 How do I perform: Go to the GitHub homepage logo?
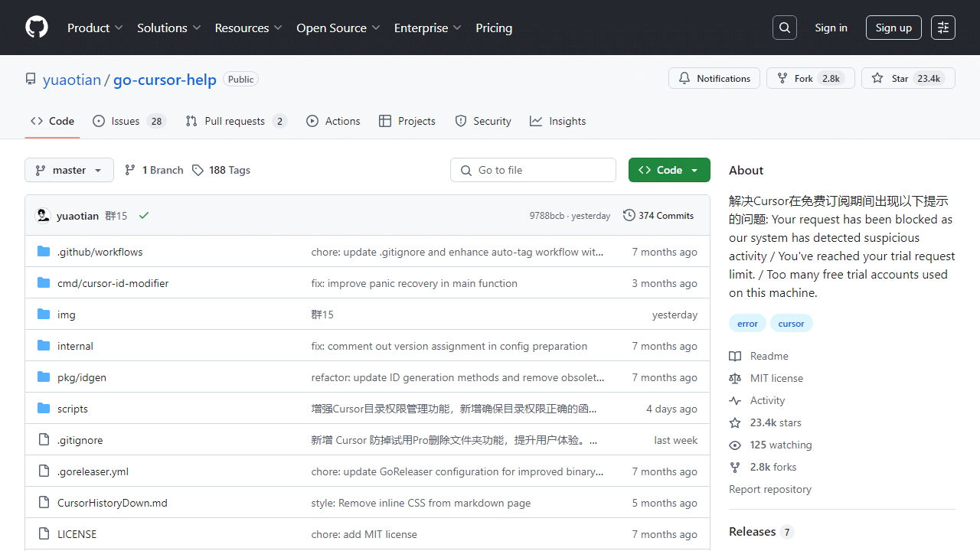pos(37,28)
